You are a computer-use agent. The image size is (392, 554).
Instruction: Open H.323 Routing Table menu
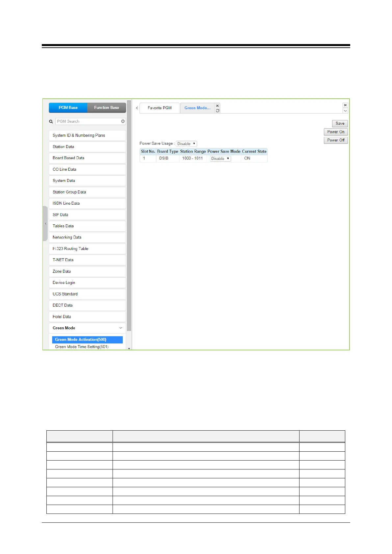point(87,249)
